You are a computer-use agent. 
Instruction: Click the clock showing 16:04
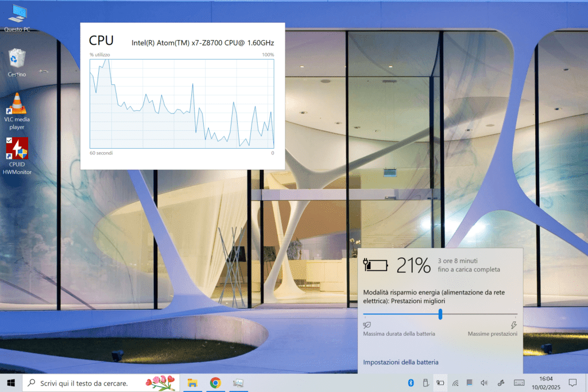tap(546, 383)
